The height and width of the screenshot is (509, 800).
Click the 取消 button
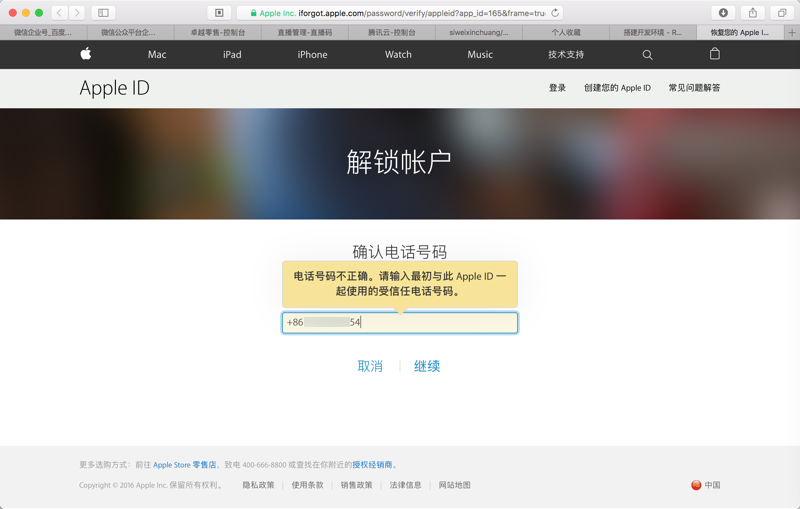(370, 366)
